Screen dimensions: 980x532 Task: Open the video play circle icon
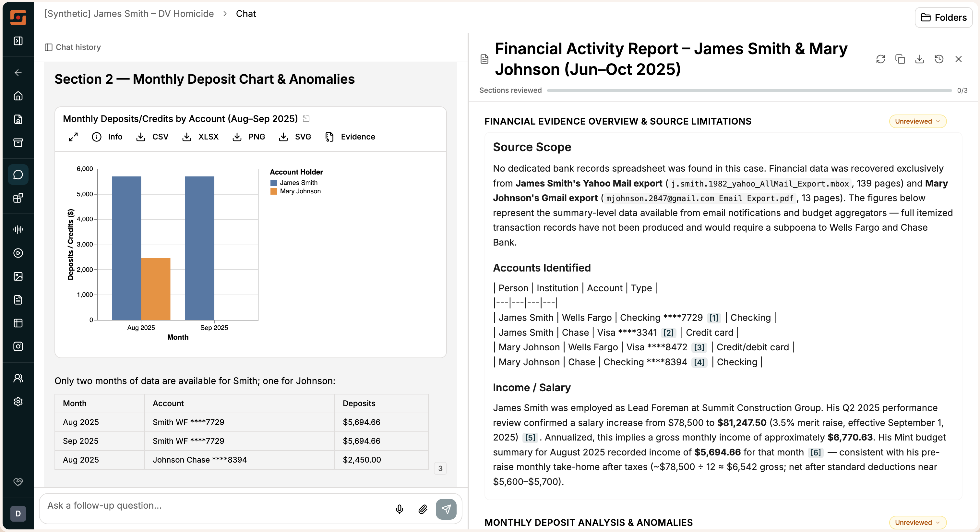click(x=18, y=253)
